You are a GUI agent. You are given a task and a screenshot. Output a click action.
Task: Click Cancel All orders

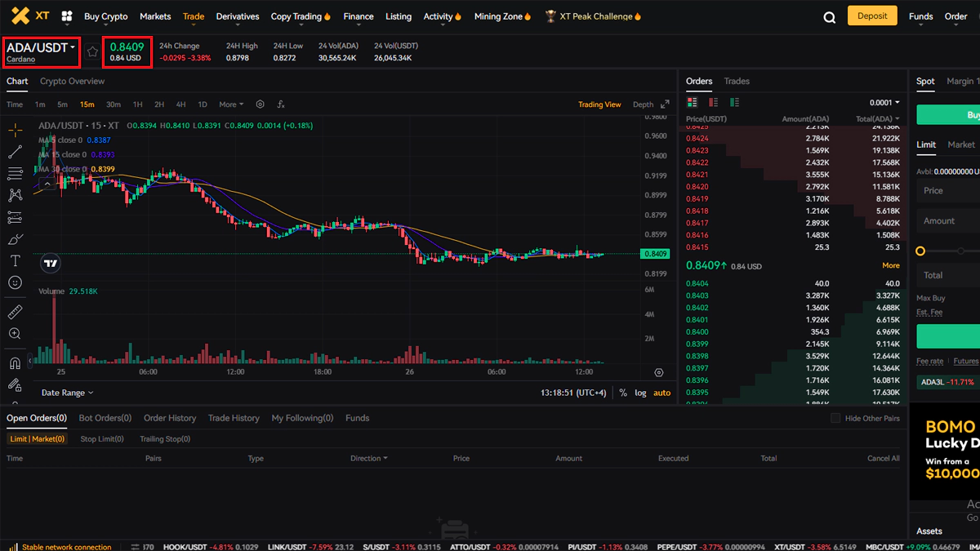[884, 458]
